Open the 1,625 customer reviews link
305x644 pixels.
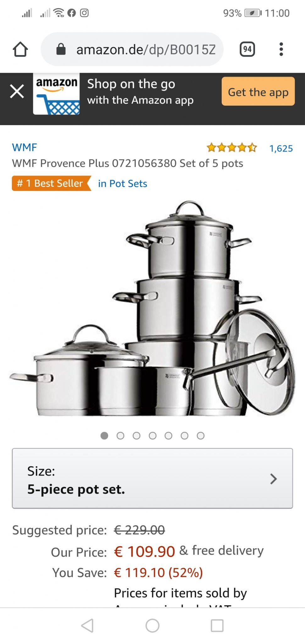tap(281, 148)
